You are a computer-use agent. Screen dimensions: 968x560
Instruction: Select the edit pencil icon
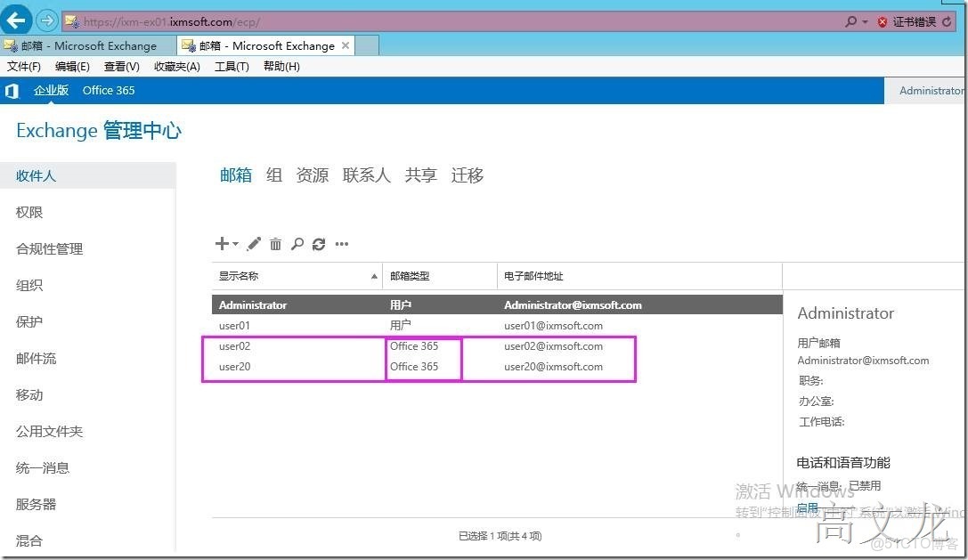(253, 243)
